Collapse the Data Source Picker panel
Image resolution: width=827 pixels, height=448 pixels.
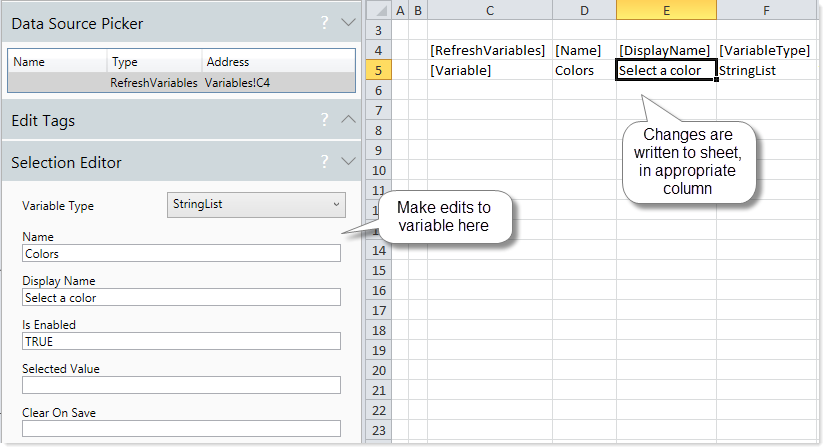coord(347,22)
